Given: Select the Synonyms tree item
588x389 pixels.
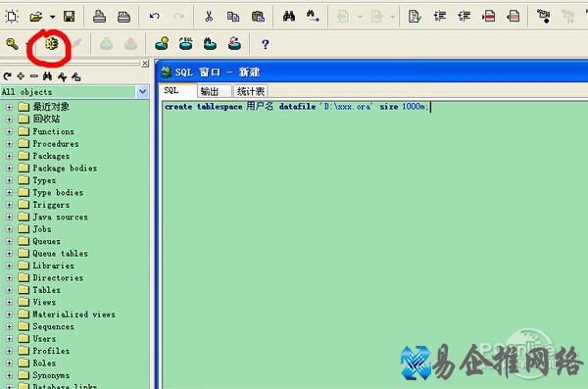Looking at the screenshot, I should pyautogui.click(x=51, y=375).
